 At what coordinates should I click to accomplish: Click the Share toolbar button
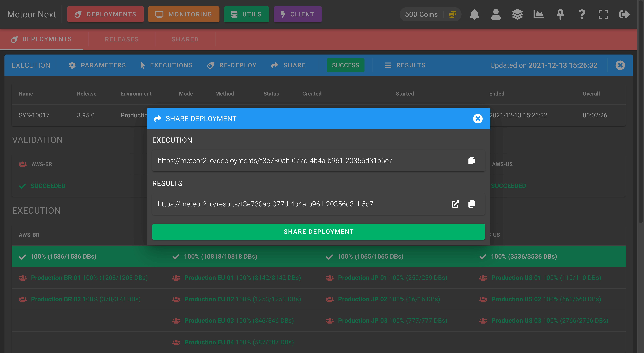tap(288, 65)
